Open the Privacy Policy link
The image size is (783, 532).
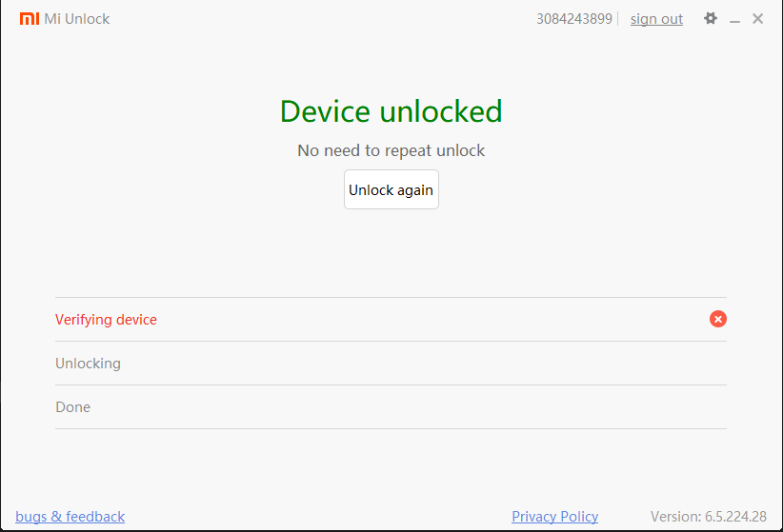554,517
